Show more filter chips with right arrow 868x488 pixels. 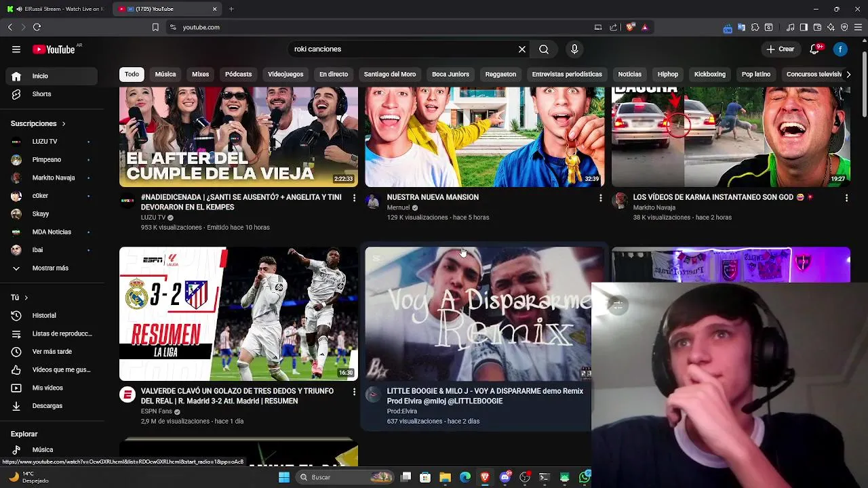click(x=848, y=74)
